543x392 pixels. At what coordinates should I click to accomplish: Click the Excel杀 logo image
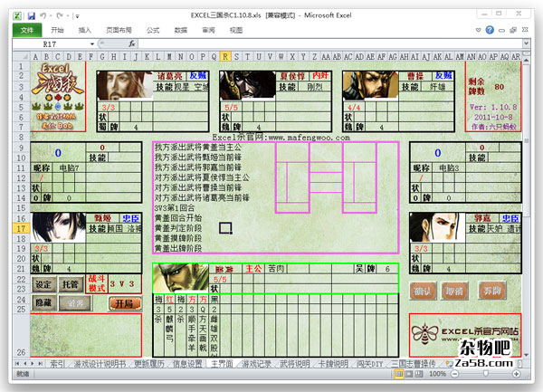tap(58, 96)
